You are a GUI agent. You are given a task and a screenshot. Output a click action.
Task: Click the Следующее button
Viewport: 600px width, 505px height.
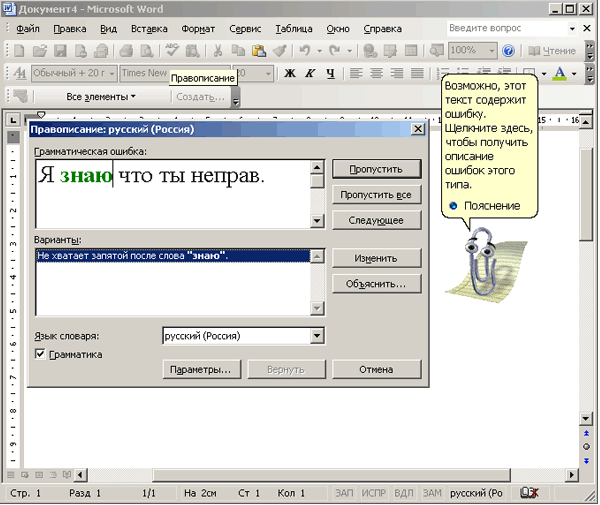click(x=377, y=220)
